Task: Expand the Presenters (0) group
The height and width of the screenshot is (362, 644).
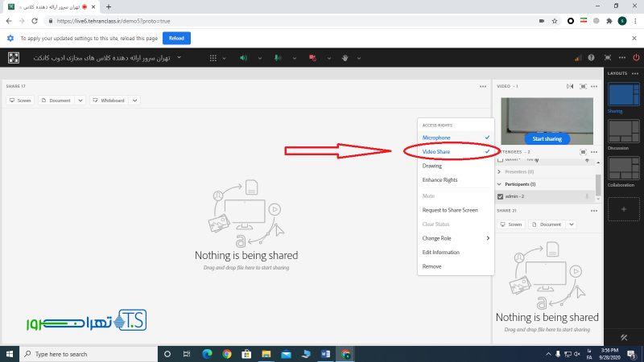Action: [500, 171]
